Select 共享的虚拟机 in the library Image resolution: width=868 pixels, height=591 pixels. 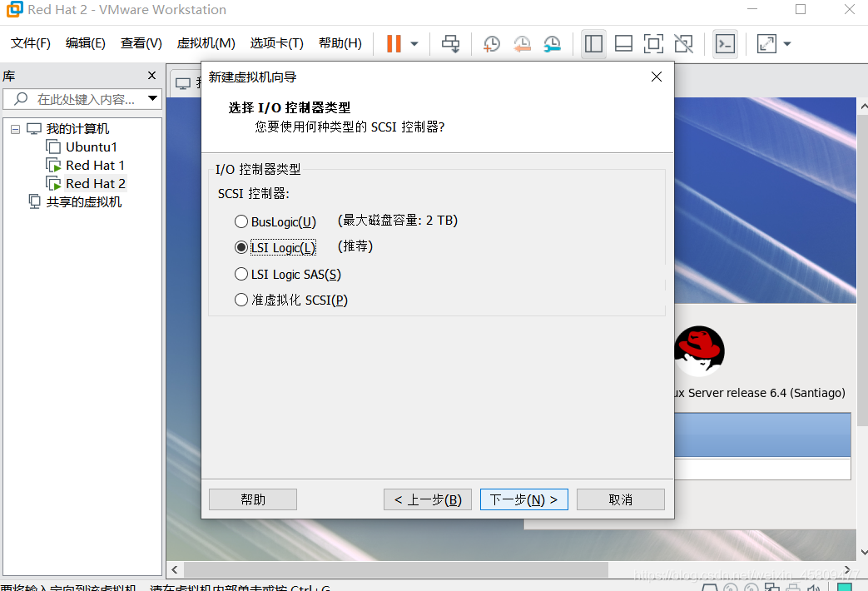[83, 201]
